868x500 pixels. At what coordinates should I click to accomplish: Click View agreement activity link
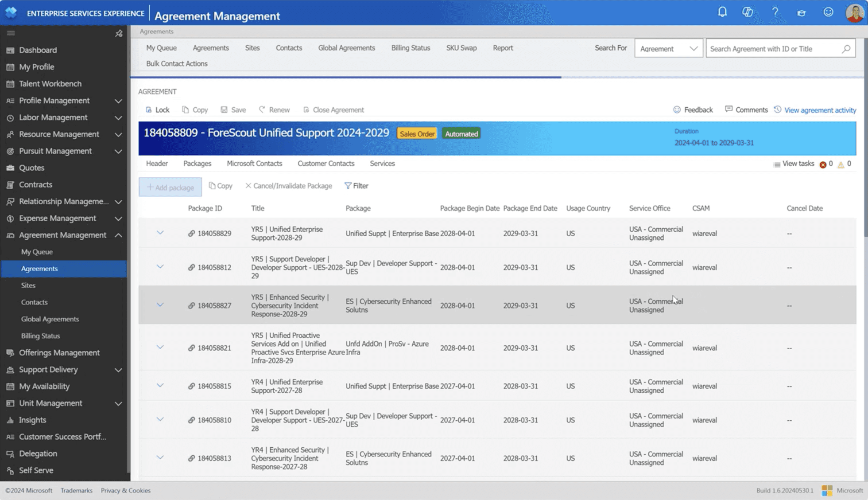pos(820,110)
